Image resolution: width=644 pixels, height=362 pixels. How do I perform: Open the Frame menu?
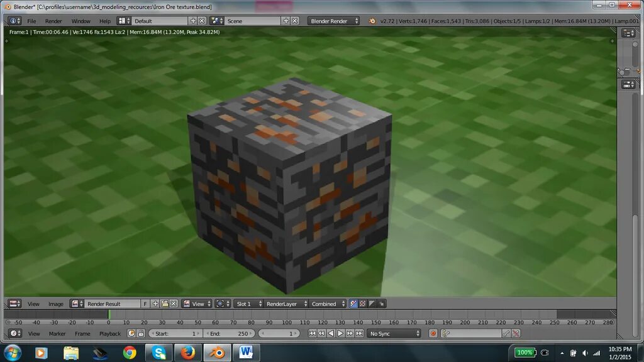(82, 334)
